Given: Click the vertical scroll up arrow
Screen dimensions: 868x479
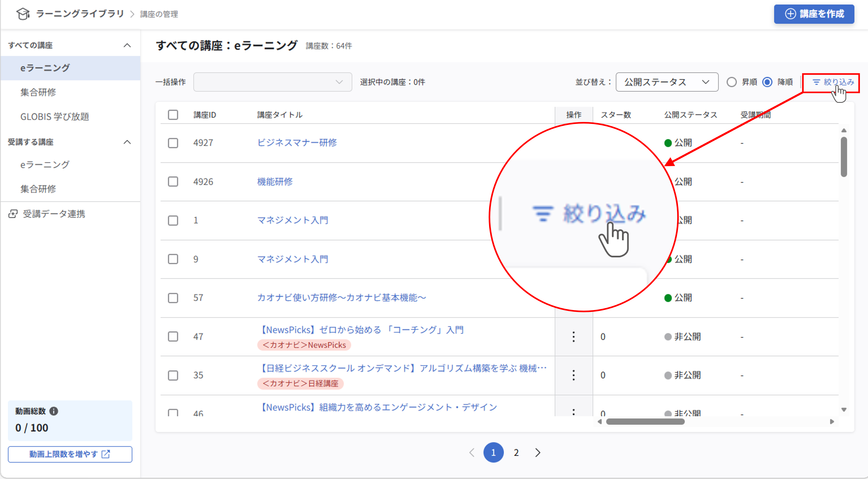Looking at the screenshot, I should click(x=844, y=130).
